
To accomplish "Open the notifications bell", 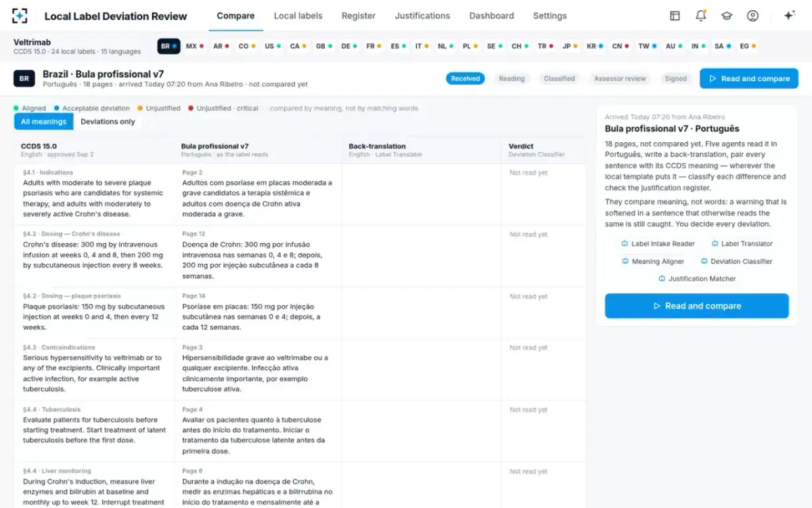I will click(x=701, y=16).
